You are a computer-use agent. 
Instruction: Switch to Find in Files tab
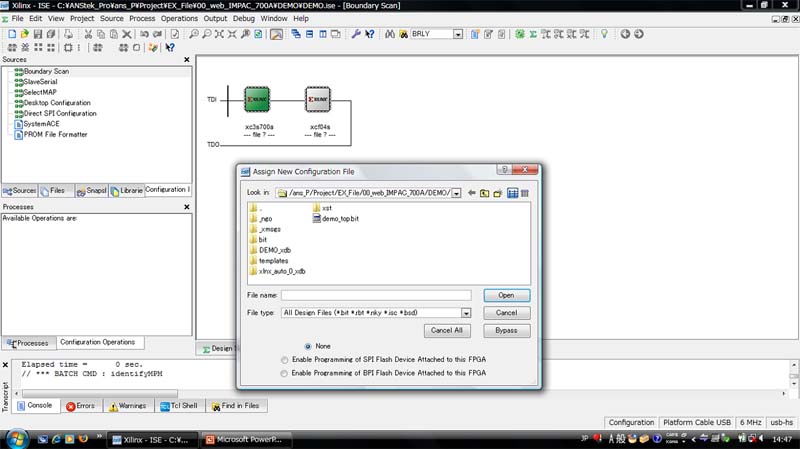coord(236,406)
